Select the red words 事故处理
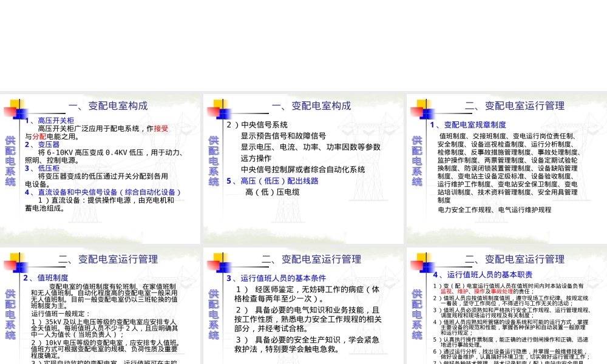 pos(502,291)
